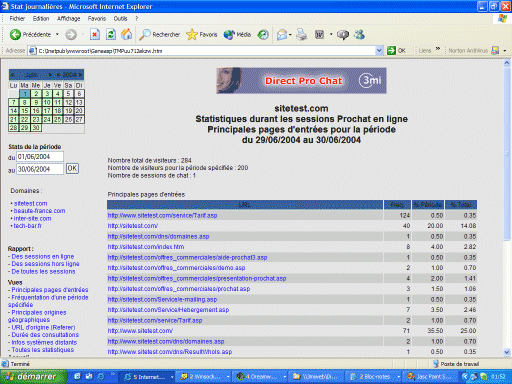Click the page scrollbar down arrow
This screenshot has width=512, height=384.
(x=507, y=352)
